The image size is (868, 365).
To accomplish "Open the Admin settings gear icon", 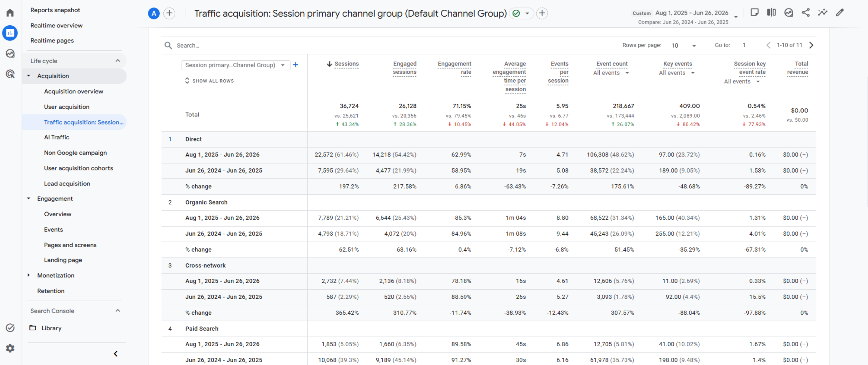I will 10,348.
